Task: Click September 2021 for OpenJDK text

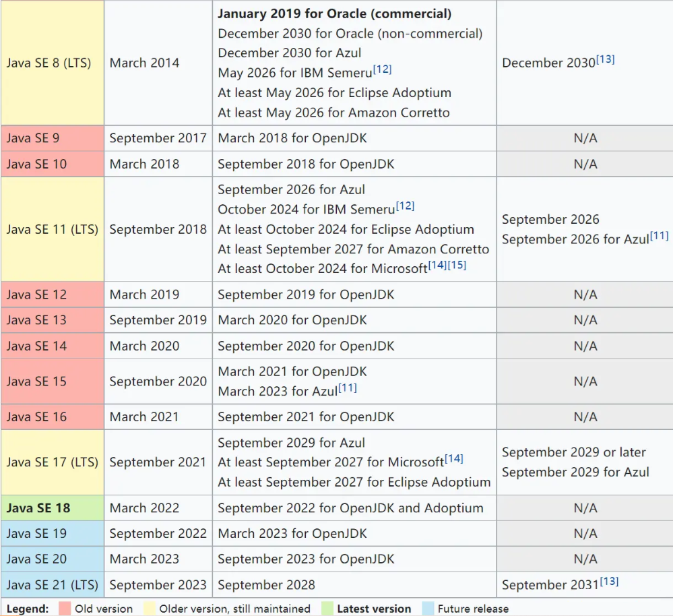Action: pyautogui.click(x=306, y=417)
